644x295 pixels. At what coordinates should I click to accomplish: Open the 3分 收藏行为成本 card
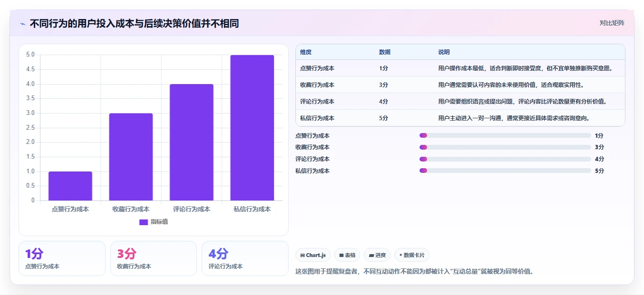tap(154, 258)
